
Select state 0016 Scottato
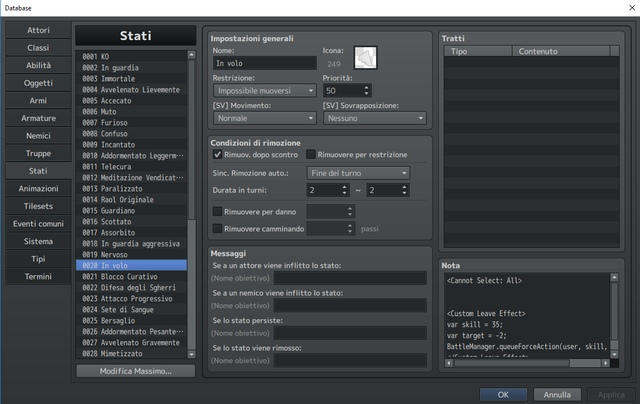pyautogui.click(x=131, y=222)
